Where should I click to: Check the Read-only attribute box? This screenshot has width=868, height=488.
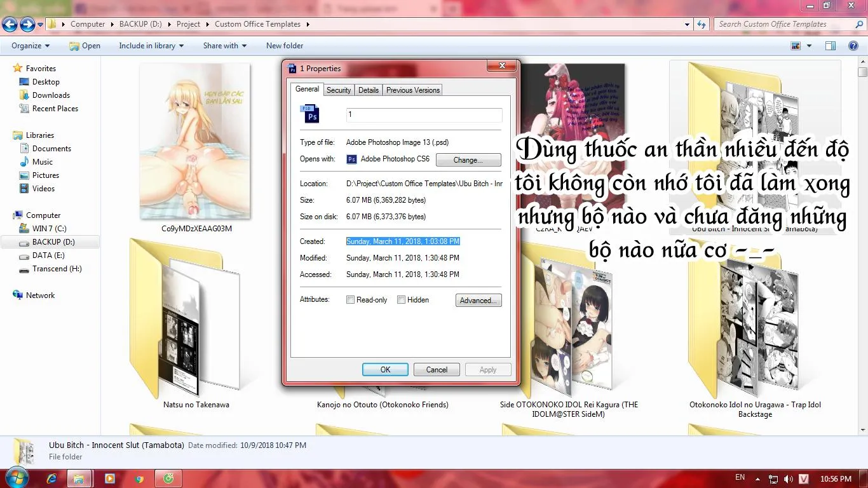point(350,300)
